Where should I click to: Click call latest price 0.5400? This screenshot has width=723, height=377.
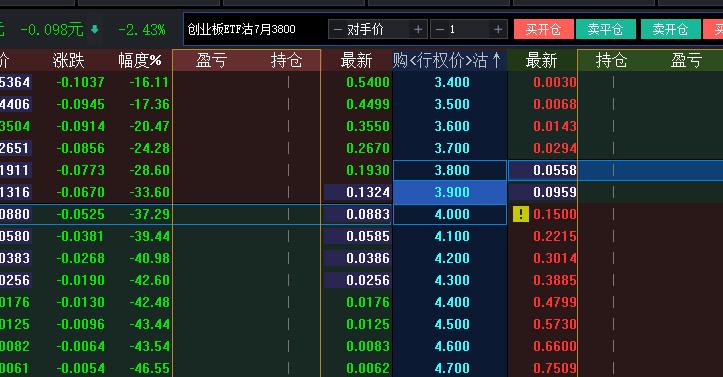tap(368, 82)
